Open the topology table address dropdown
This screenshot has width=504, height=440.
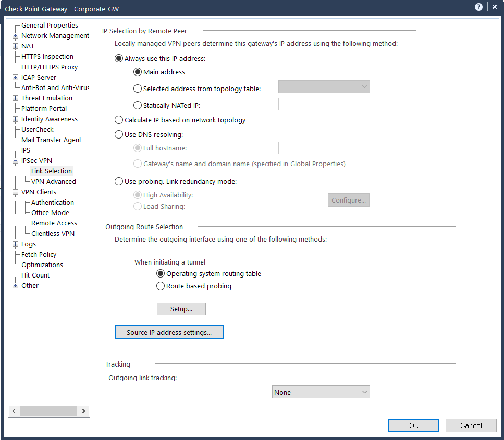pos(324,87)
